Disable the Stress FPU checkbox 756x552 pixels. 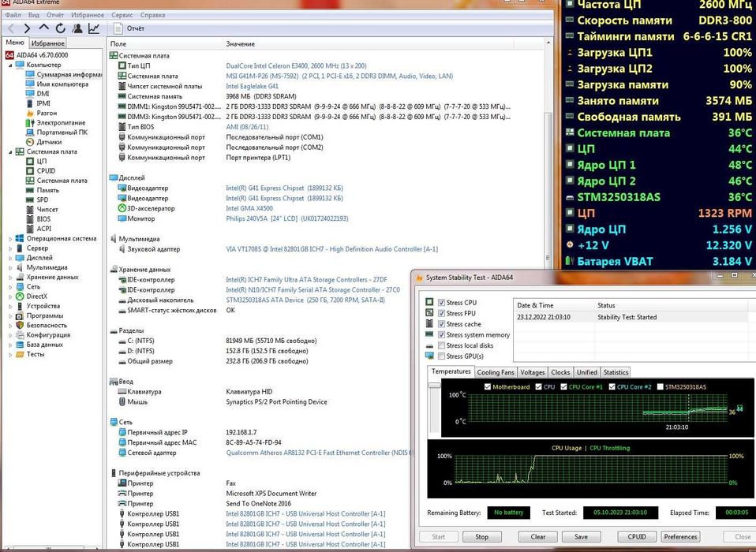(440, 313)
